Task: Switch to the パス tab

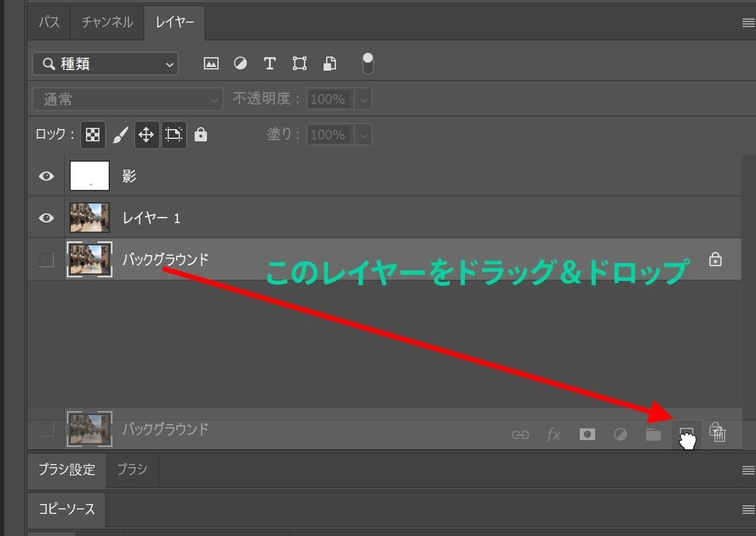Action: click(49, 22)
